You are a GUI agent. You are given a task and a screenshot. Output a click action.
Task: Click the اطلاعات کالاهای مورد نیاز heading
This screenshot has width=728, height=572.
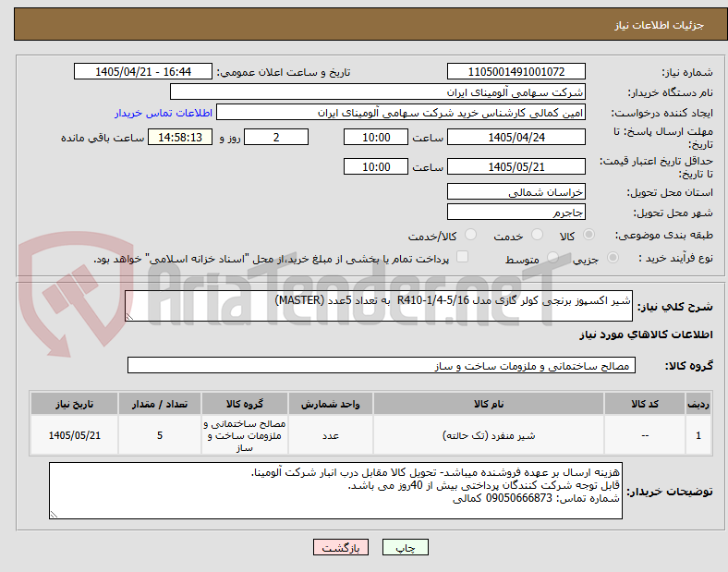(646, 335)
